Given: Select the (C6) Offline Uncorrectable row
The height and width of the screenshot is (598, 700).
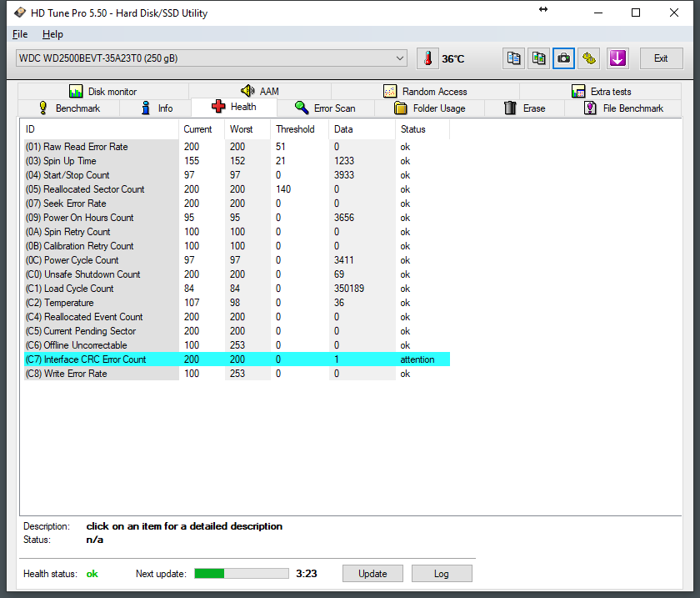Looking at the screenshot, I should coord(237,345).
